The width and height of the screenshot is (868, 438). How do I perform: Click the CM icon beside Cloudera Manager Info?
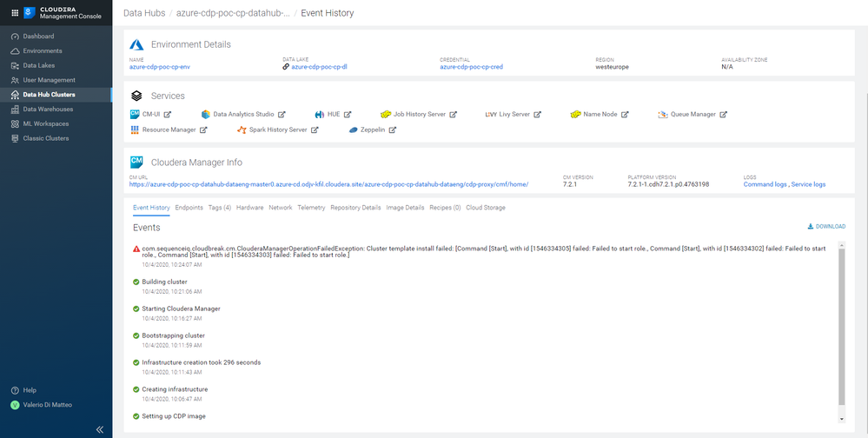136,163
